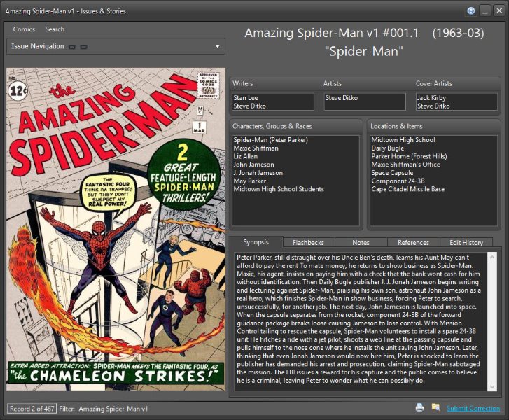The image size is (509, 420).
Task: Close the Issues & Stories window
Action: pos(499,11)
